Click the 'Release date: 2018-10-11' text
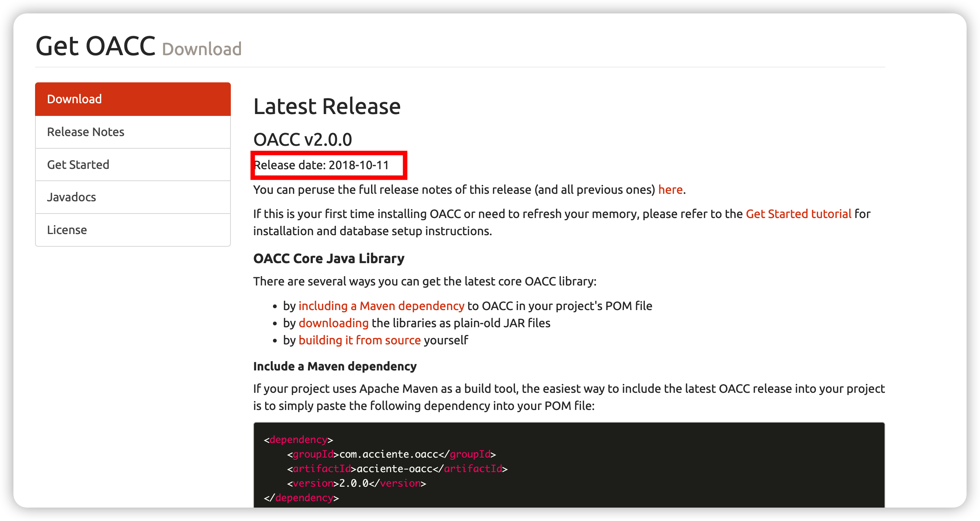Viewport: 980px width, 521px height. click(x=321, y=165)
